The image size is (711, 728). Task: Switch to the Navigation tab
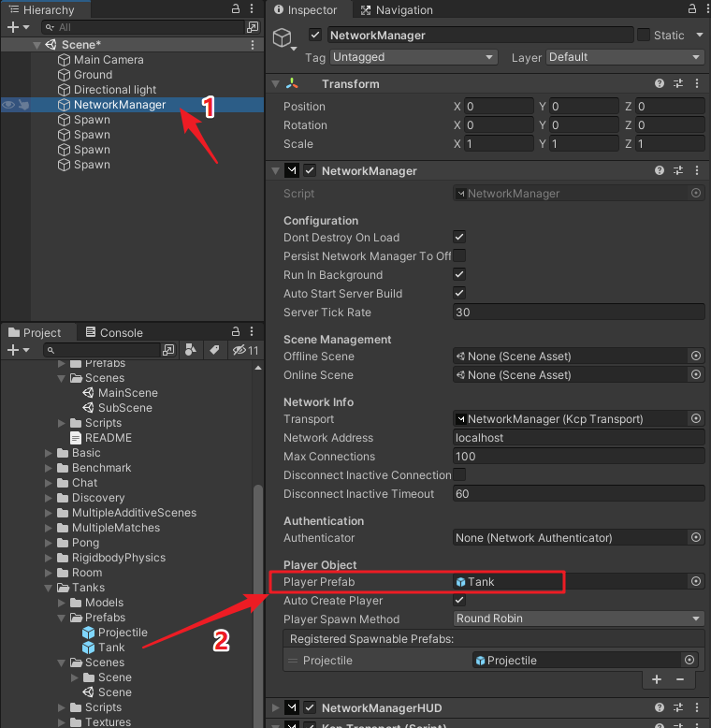(x=397, y=9)
